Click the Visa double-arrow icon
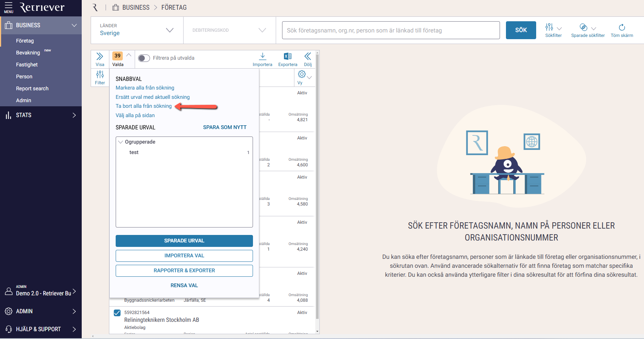 pyautogui.click(x=100, y=56)
